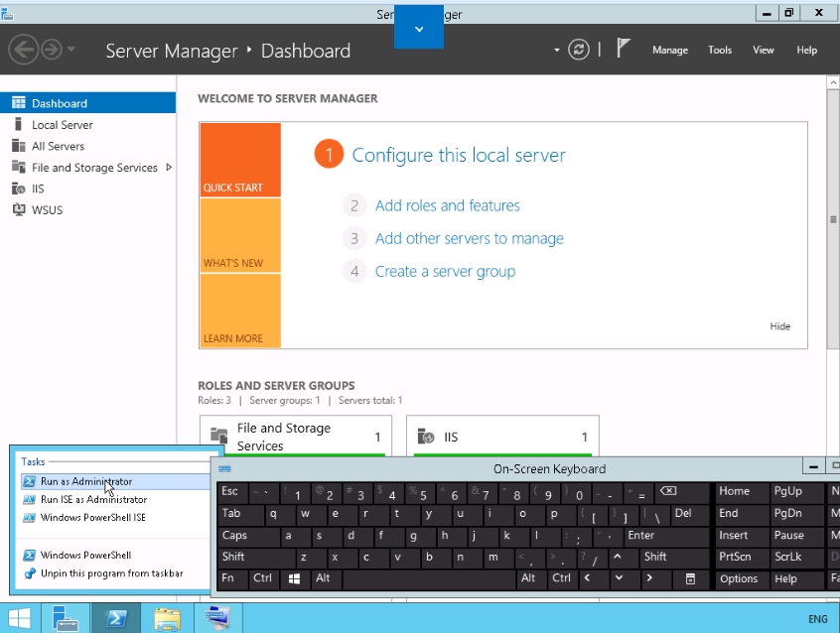Click Add roles and features link
This screenshot has height=633, width=840.
click(x=447, y=205)
